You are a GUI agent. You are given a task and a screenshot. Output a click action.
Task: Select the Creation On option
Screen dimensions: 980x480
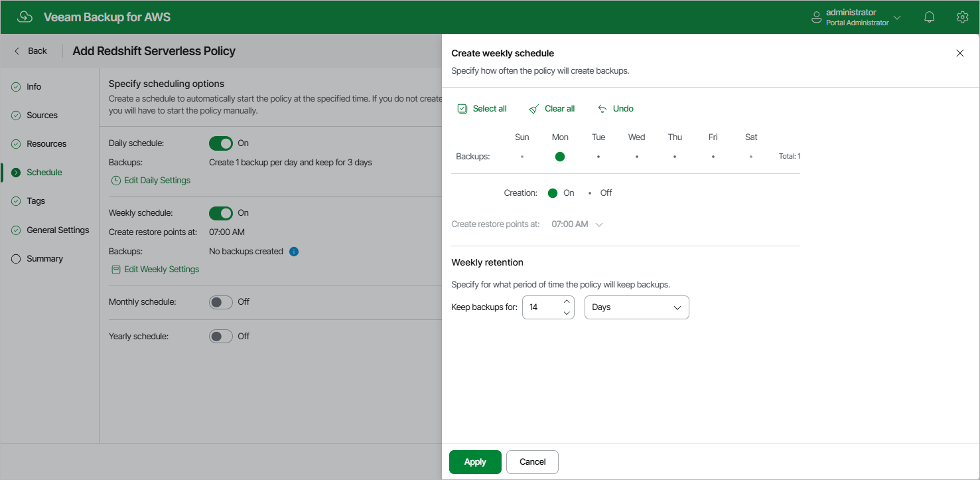click(x=553, y=193)
